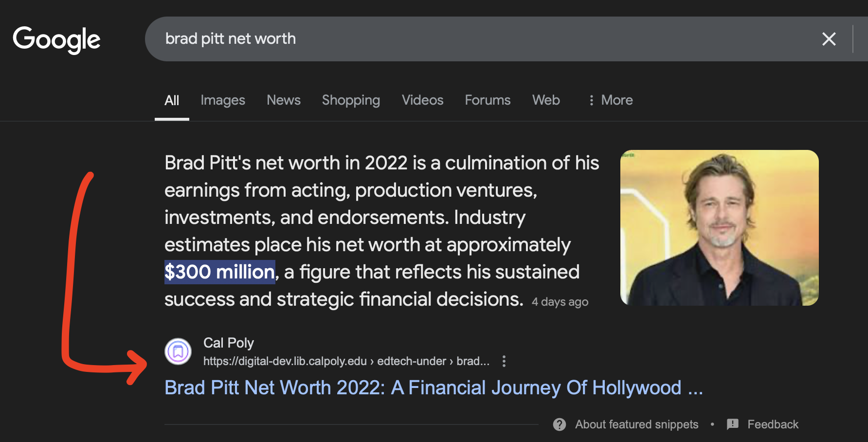868x442 pixels.
Task: Click the Feedback text link
Action: point(773,424)
